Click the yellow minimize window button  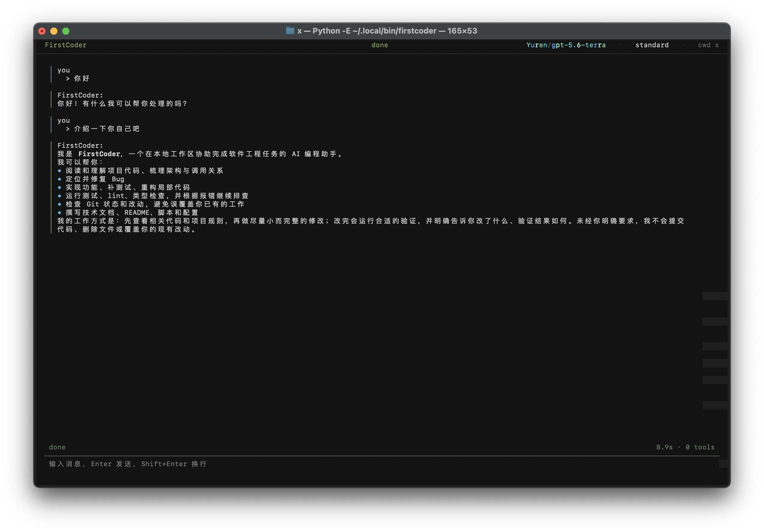[x=54, y=31]
